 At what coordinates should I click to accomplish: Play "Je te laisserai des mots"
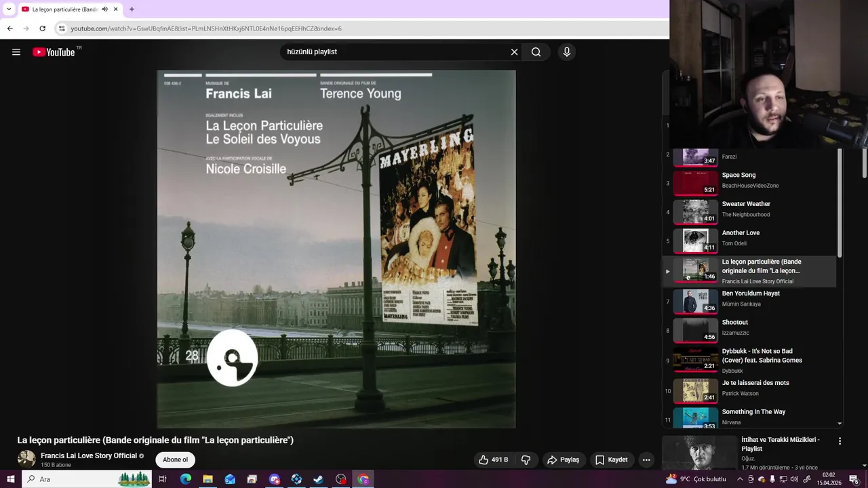pos(749,391)
